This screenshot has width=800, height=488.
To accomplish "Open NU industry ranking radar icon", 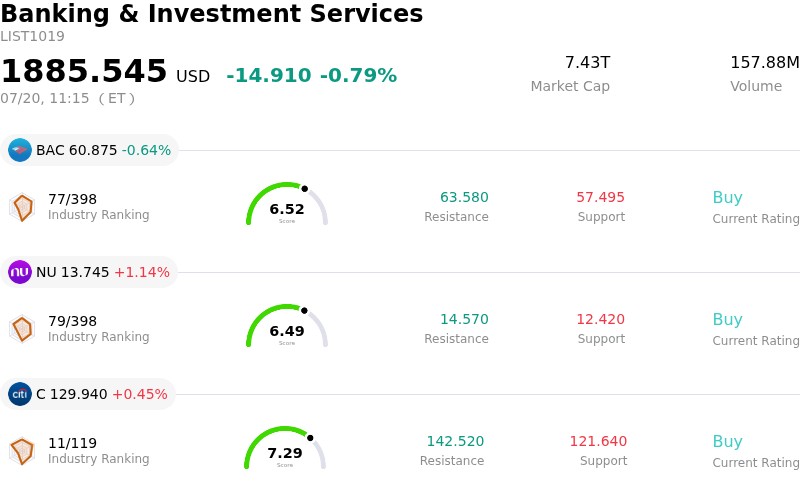I will (x=22, y=329).
